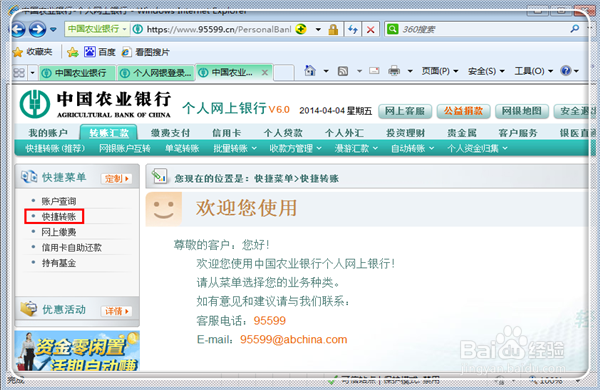Image resolution: width=600 pixels, height=390 pixels.
Task: Open the 缴费支付 menu tab
Action: pyautogui.click(x=170, y=133)
